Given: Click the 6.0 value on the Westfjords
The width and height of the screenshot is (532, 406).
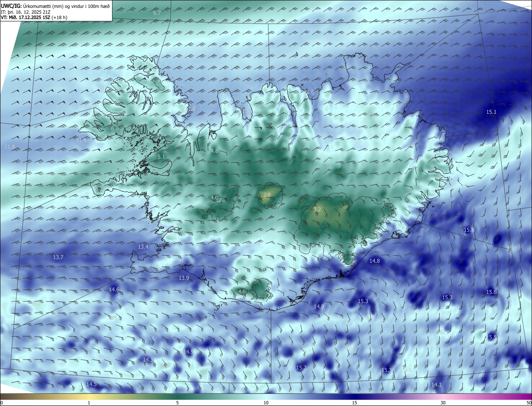Looking at the screenshot, I should pos(115,129).
